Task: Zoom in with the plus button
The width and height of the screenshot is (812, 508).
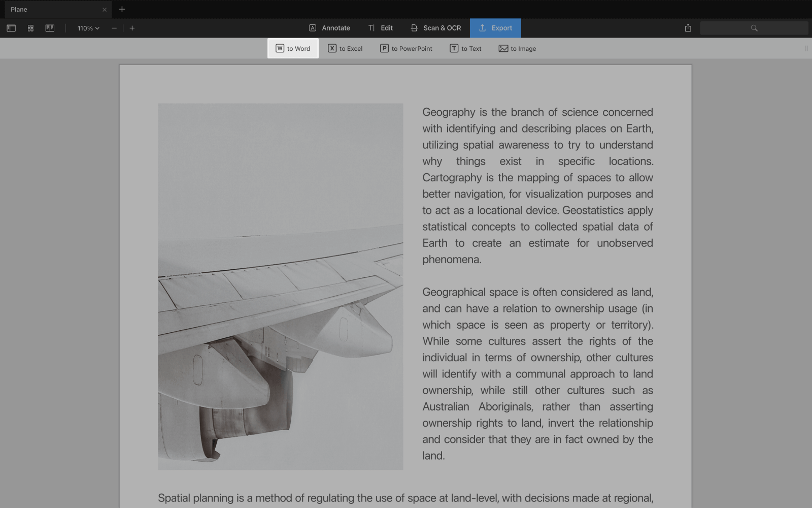Action: (132, 28)
